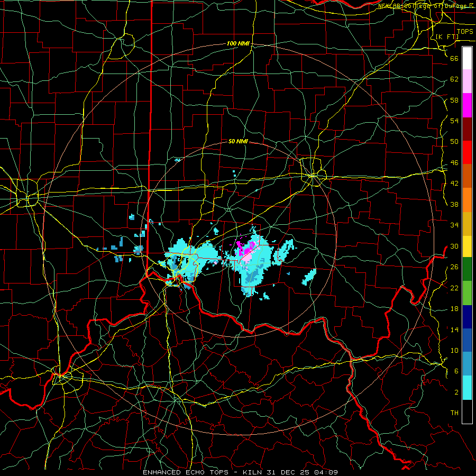Select the maroon legend swatch

click(x=467, y=129)
